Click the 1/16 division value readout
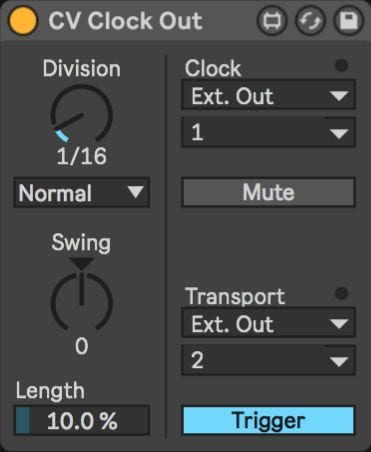Image resolution: width=371 pixels, height=452 pixels. (x=82, y=156)
